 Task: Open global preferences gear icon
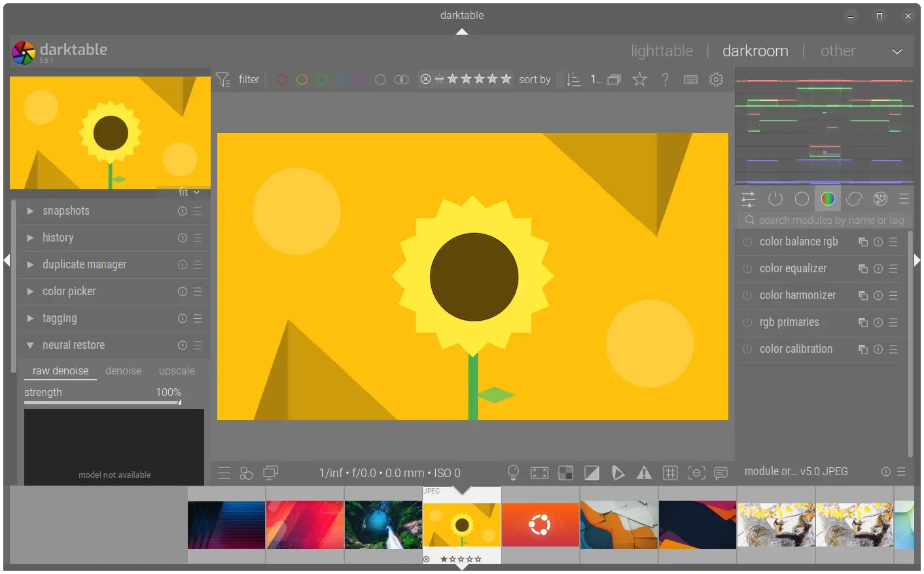[x=717, y=79]
